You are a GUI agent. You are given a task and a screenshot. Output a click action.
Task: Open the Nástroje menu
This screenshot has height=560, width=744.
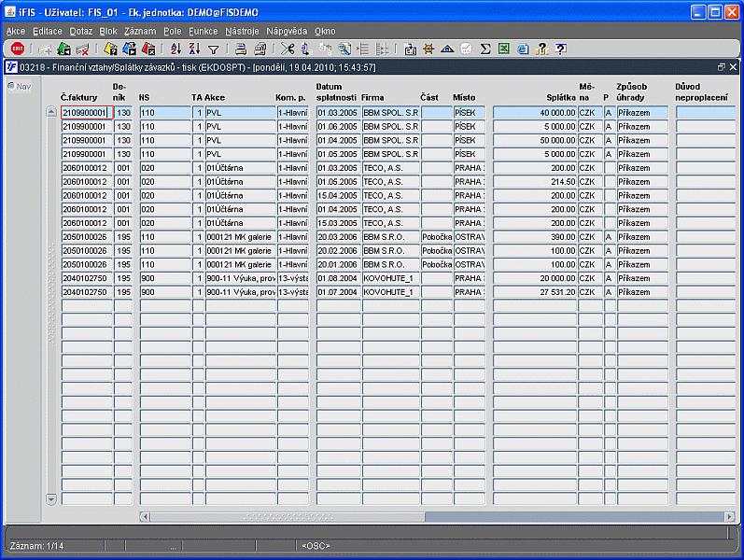242,31
